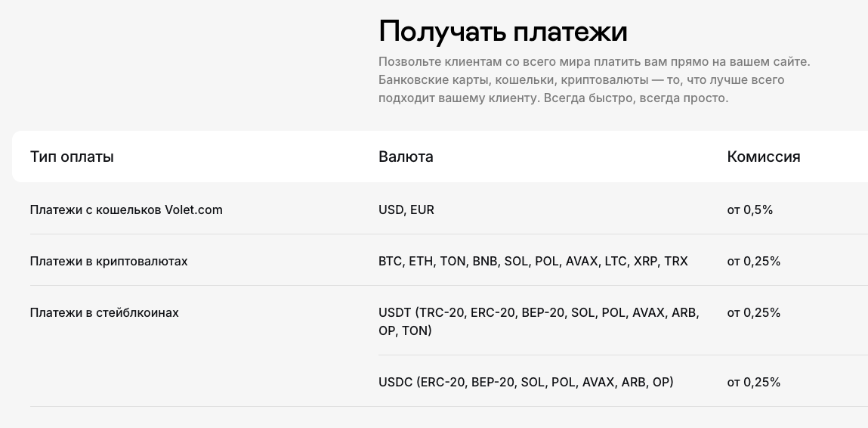Screen dimensions: 868x428
Task: Select the "Тип оплаты" column header
Action: [72, 157]
